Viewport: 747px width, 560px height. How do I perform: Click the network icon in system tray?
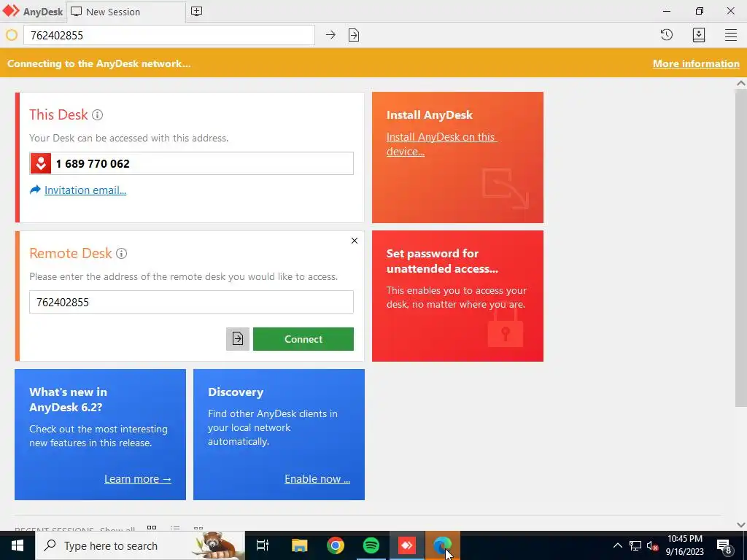[635, 545]
